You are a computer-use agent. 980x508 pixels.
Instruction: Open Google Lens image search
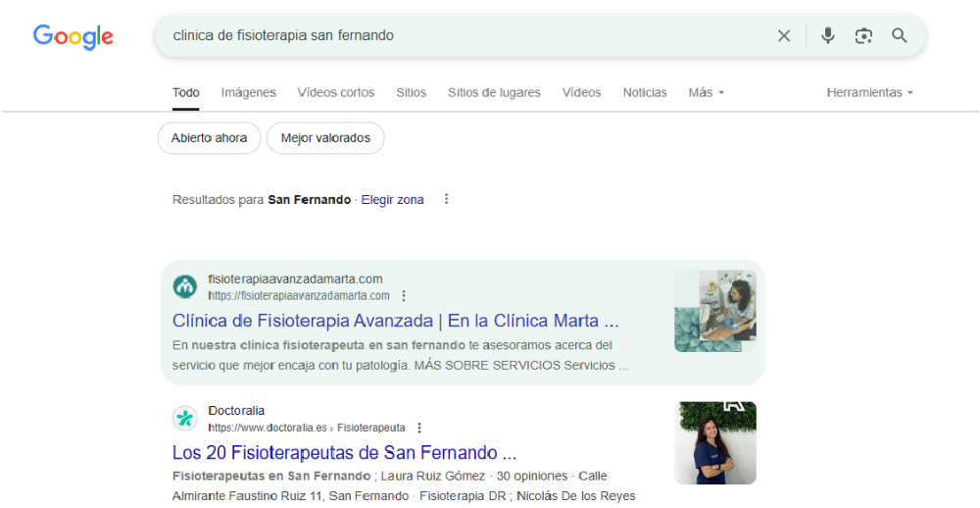point(863,36)
